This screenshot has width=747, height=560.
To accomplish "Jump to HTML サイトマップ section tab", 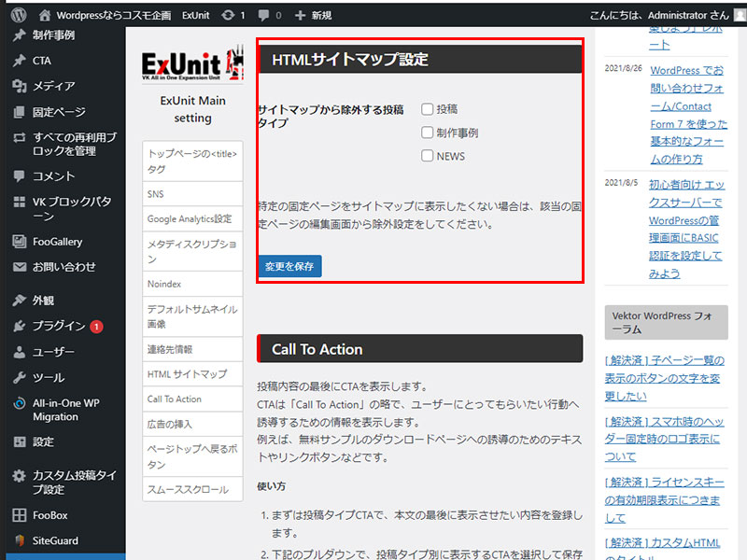I will (187, 374).
